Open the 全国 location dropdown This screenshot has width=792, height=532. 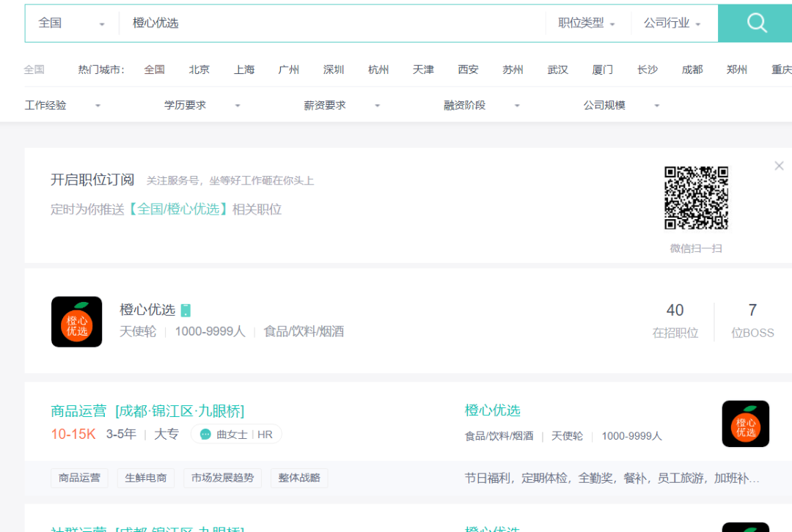(x=72, y=23)
